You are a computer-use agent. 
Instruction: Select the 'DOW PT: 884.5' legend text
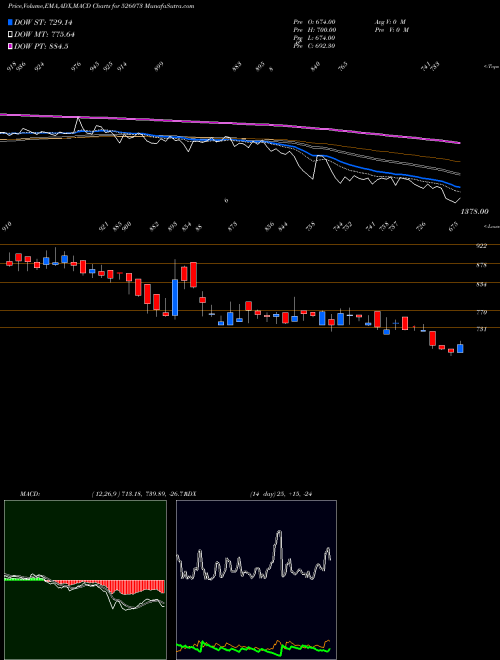click(41, 46)
